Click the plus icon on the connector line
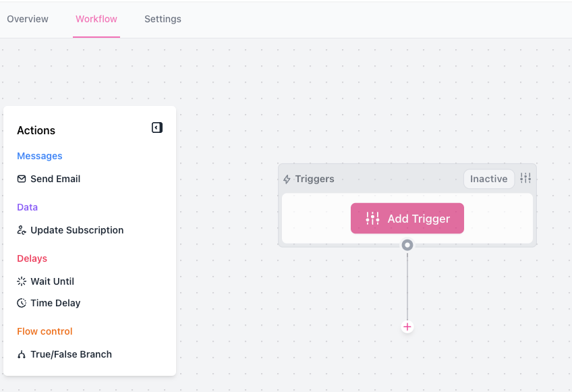The width and height of the screenshot is (572, 392). pyautogui.click(x=407, y=327)
